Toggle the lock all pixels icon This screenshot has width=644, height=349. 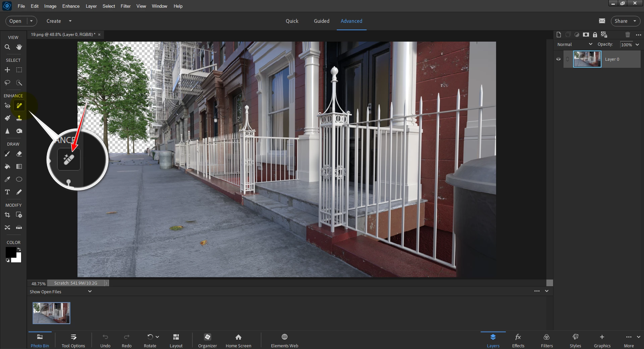click(595, 35)
